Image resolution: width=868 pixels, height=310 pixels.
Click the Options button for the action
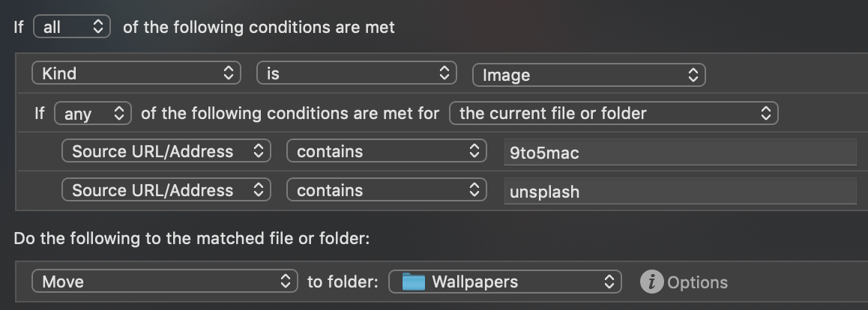tap(697, 282)
